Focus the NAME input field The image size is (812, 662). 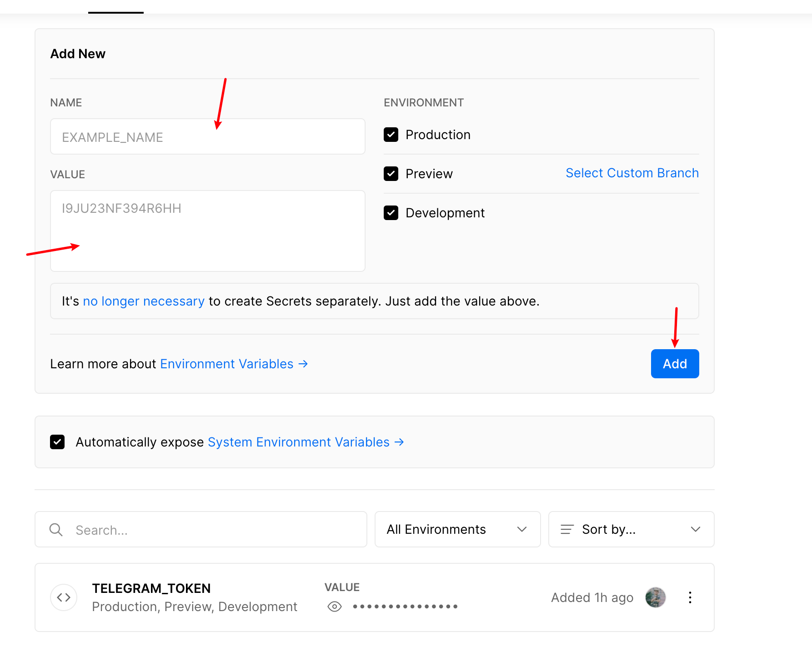coord(208,136)
